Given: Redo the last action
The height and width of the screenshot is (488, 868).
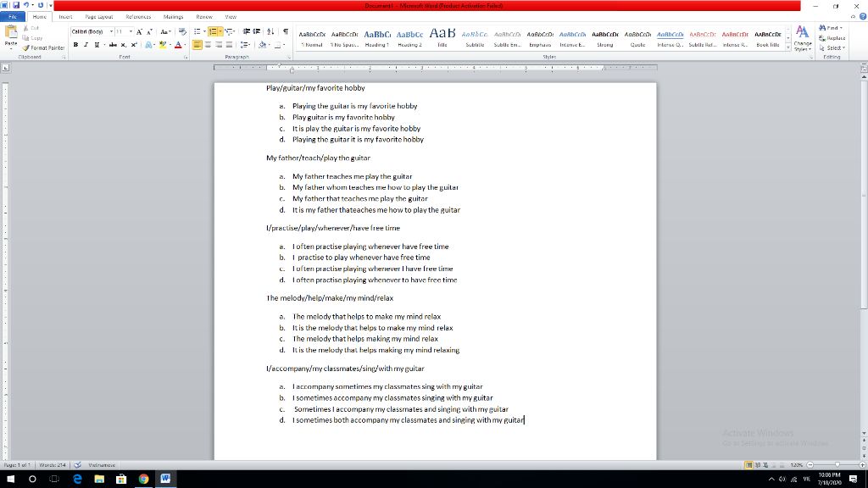Looking at the screenshot, I should (41, 5).
